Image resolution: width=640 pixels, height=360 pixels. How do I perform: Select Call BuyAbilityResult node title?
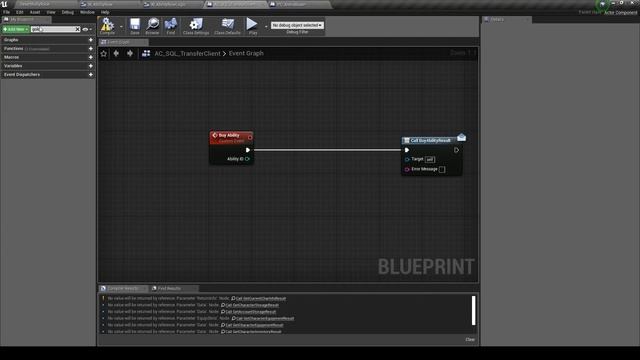click(x=430, y=140)
